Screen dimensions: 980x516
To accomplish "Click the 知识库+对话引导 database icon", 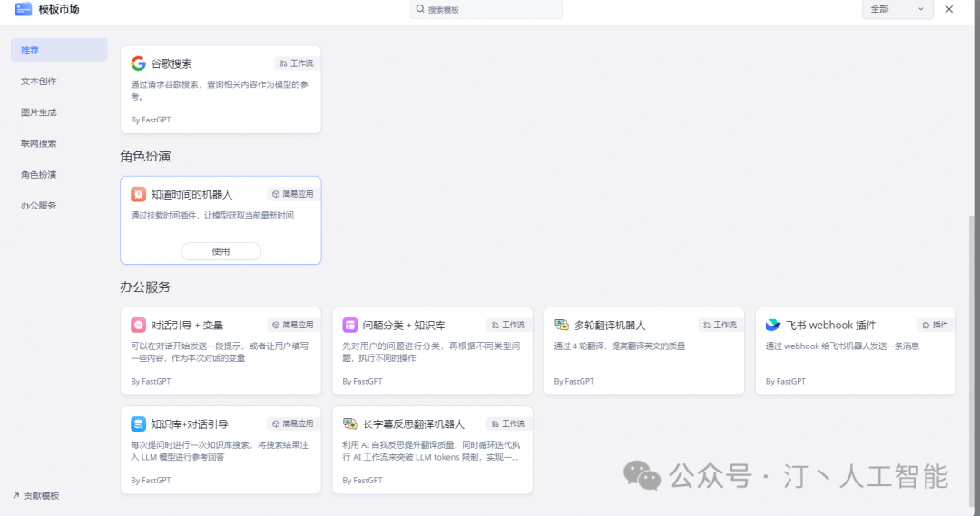I will pos(138,424).
